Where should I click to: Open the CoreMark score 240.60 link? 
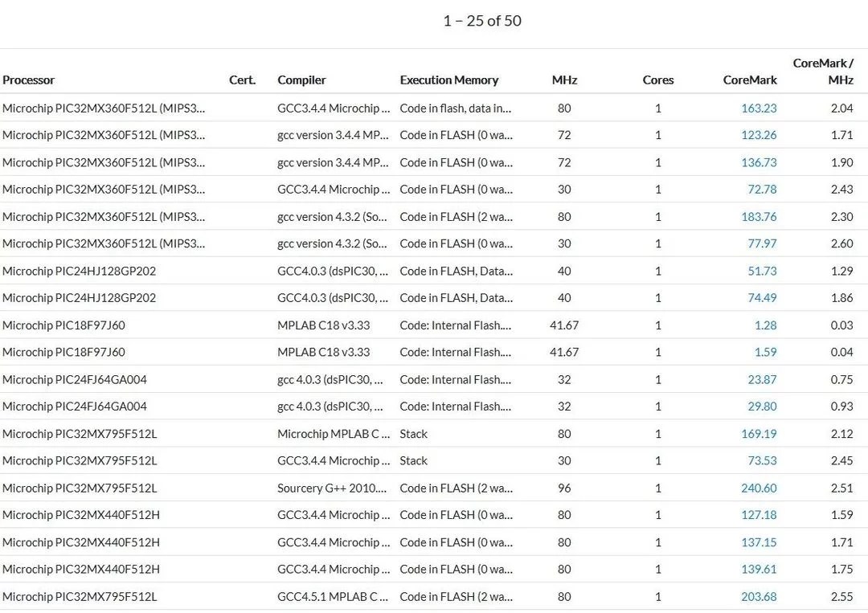(x=759, y=488)
